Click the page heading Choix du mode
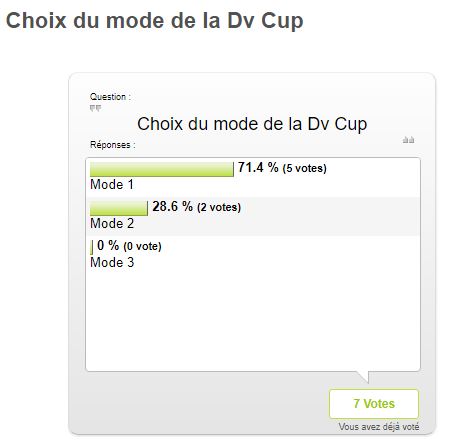The image size is (476, 446). (155, 21)
